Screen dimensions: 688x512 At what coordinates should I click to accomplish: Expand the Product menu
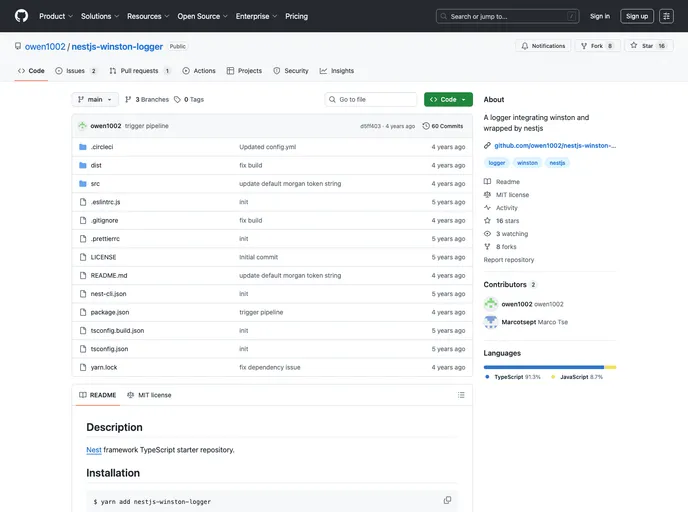click(x=56, y=16)
